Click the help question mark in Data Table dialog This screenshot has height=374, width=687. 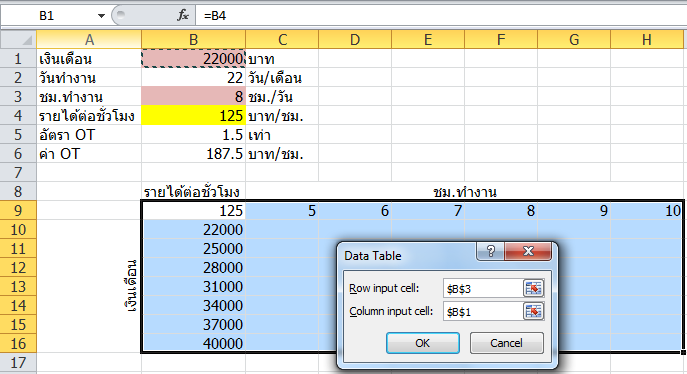[x=491, y=251]
